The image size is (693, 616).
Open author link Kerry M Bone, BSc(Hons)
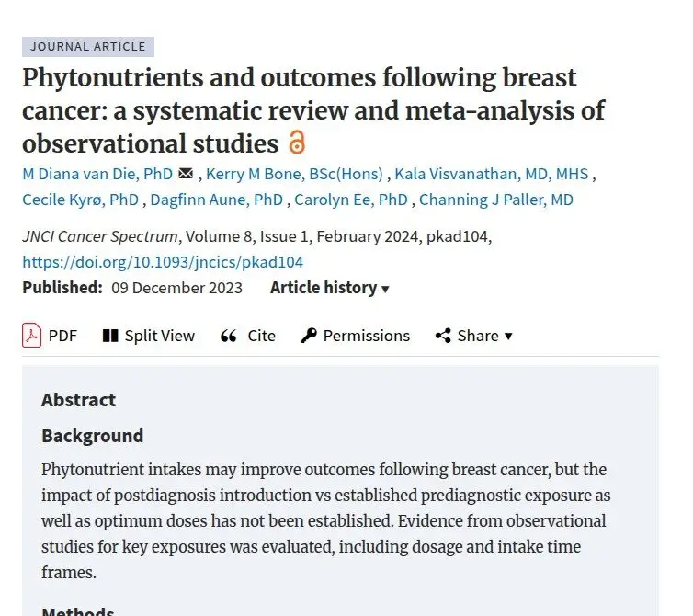294,174
